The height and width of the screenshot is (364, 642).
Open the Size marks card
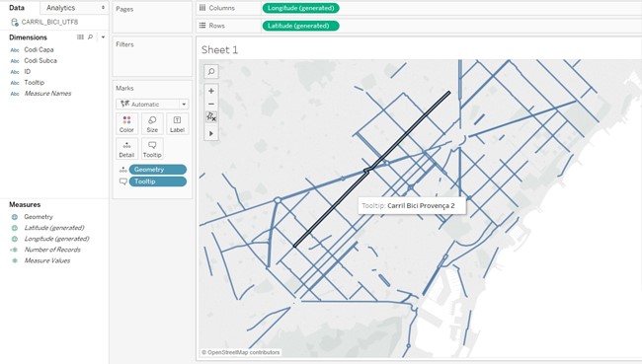coord(152,123)
